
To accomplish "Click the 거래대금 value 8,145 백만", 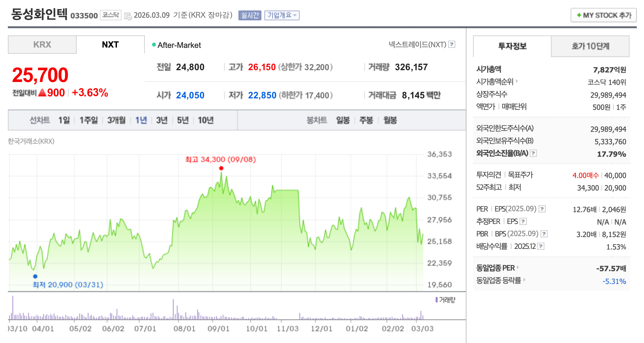I will (x=421, y=95).
